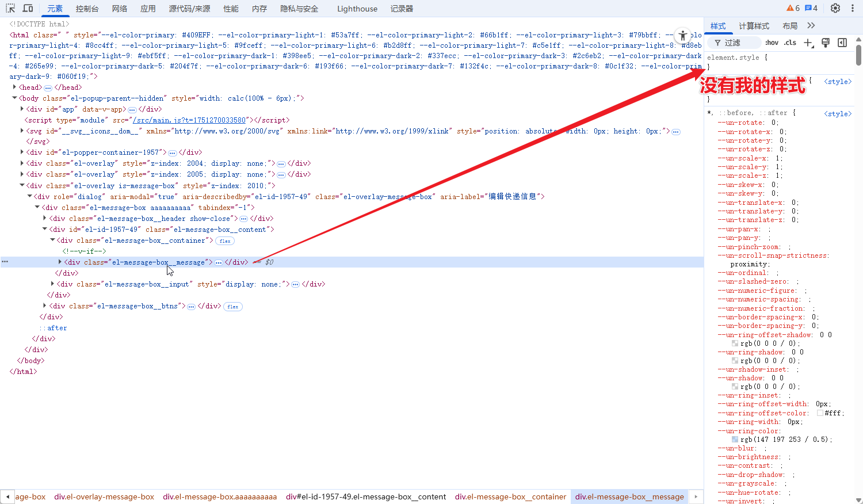Collapse the body element triangle
Screen dimensions: 863x504
pyautogui.click(x=14, y=98)
